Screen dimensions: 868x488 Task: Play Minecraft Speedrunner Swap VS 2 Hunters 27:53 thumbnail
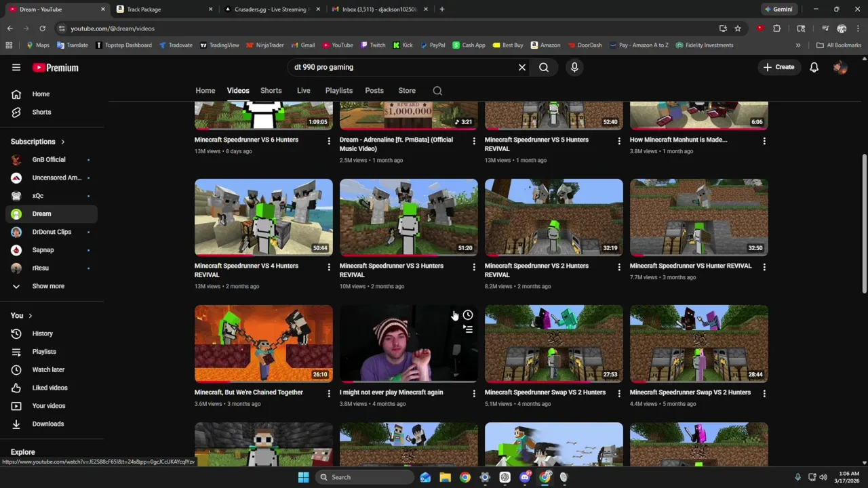click(554, 344)
